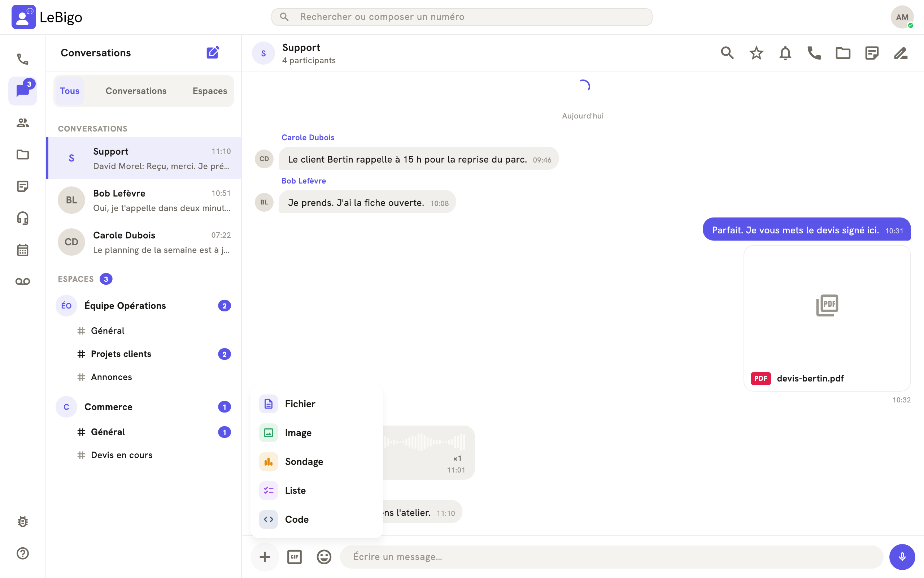This screenshot has width=924, height=578.
Task: Record a voice message with microphone
Action: pyautogui.click(x=902, y=557)
